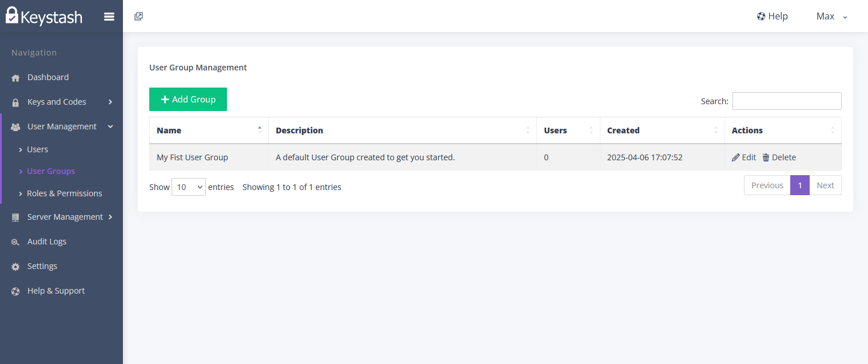The image size is (868, 364).
Task: Toggle the hamburger sidebar menu icon
Action: (x=109, y=17)
